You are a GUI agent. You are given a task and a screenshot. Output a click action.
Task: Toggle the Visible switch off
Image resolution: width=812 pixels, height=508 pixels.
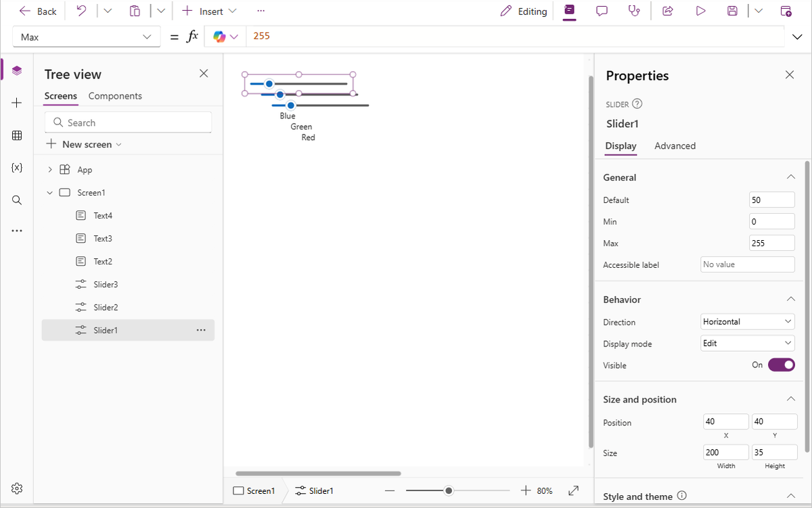782,365
